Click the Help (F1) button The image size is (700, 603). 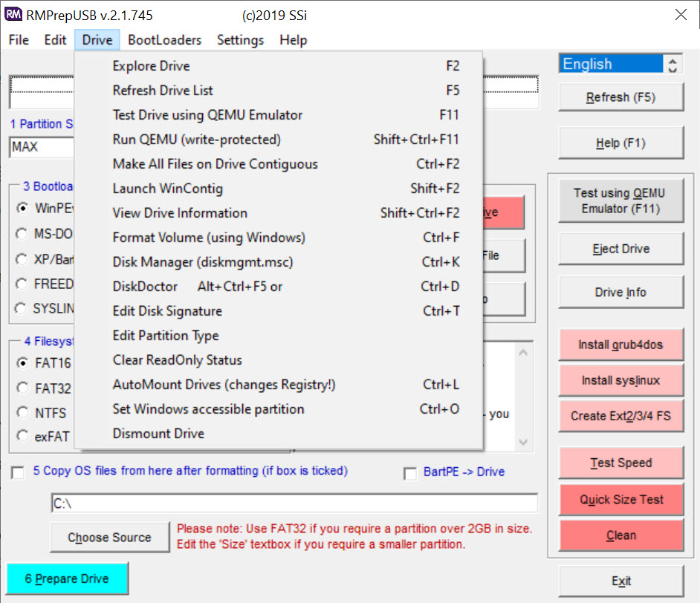(621, 143)
